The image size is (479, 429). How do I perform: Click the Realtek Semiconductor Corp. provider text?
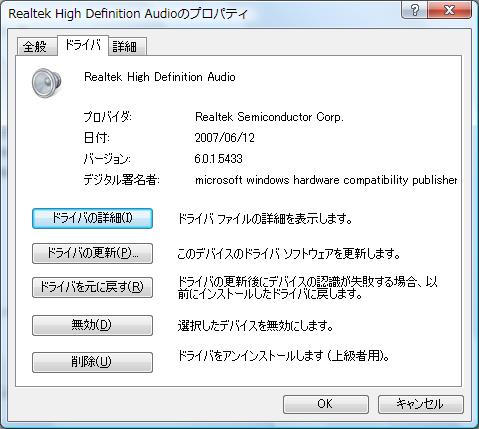269,117
